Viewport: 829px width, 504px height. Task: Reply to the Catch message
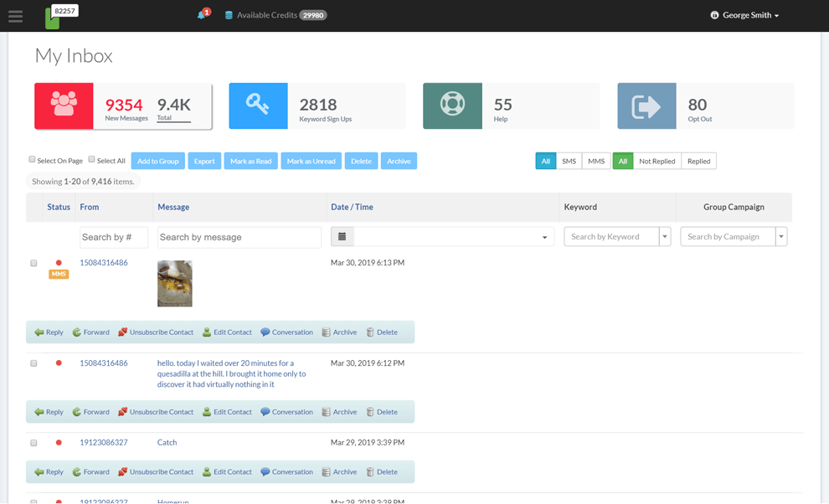49,471
